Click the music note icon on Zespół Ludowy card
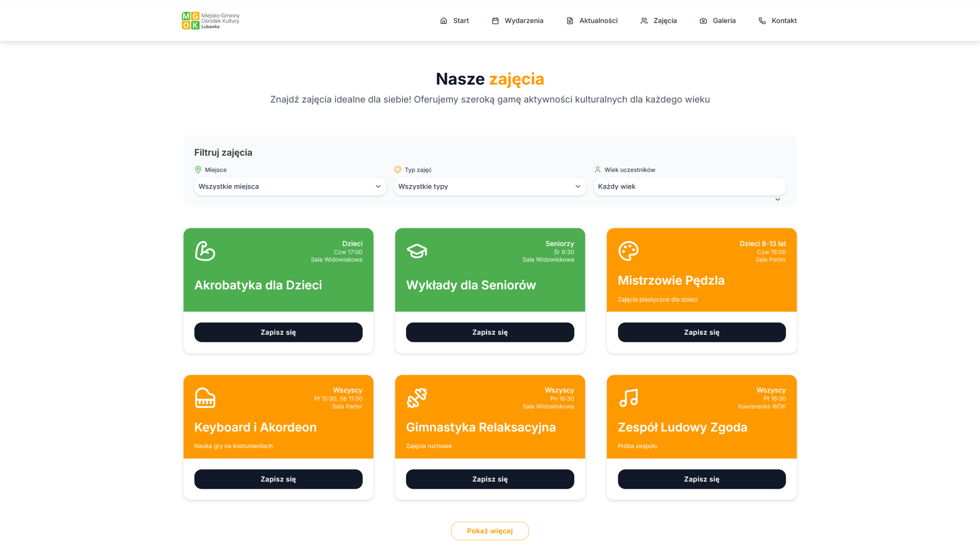The height and width of the screenshot is (555, 980). [628, 398]
